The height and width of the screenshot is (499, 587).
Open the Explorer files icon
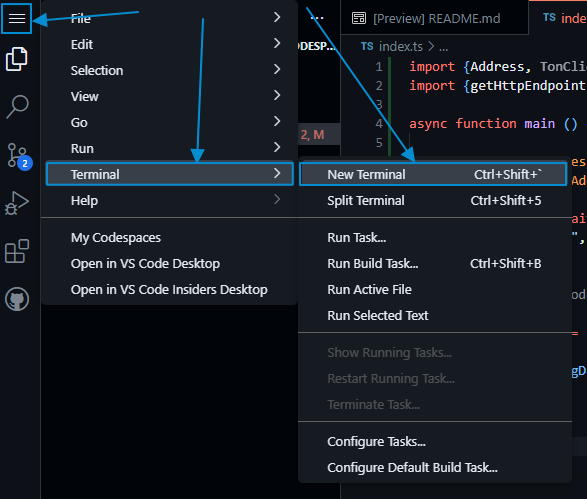(16, 59)
